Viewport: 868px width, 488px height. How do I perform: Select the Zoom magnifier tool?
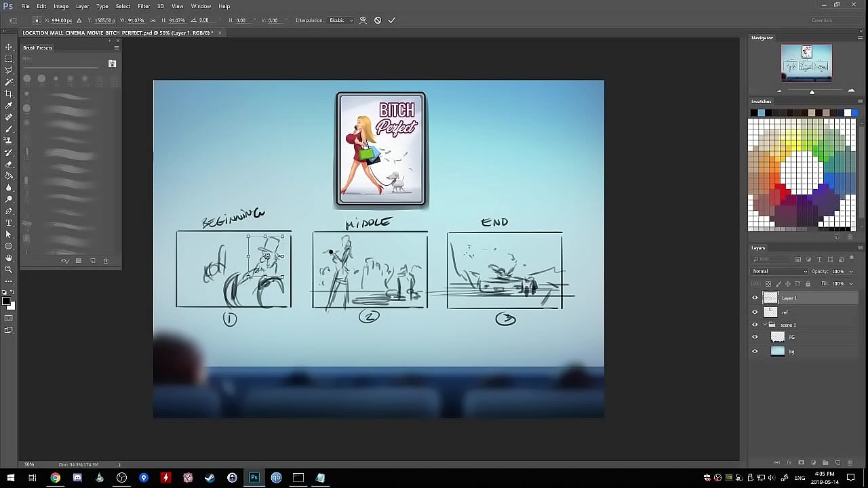click(x=9, y=269)
